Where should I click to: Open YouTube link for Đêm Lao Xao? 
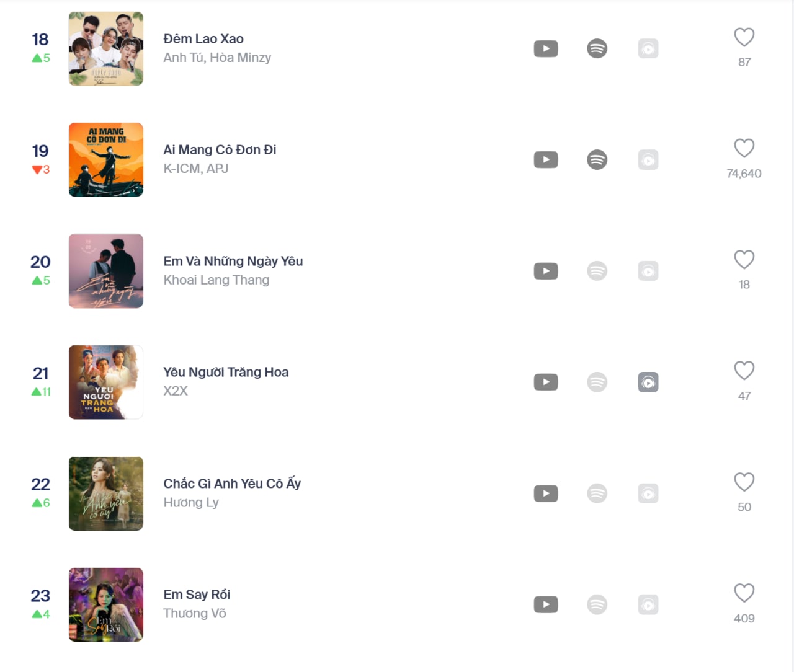546,48
